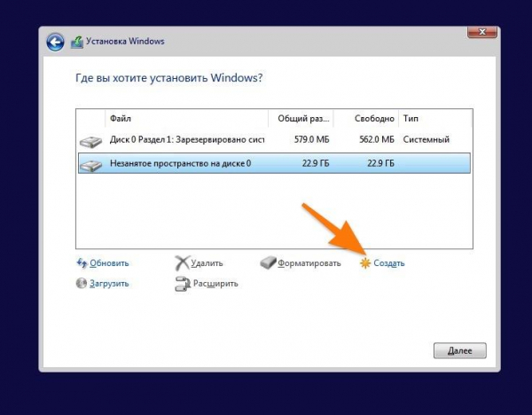Sort by the Тип column header
The height and width of the screenshot is (415, 532).
[435, 119]
